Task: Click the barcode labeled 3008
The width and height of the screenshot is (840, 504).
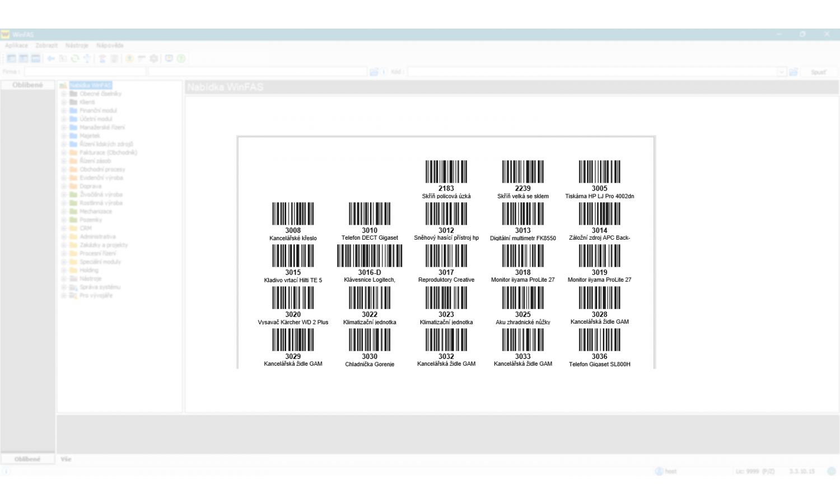Action: point(293,214)
